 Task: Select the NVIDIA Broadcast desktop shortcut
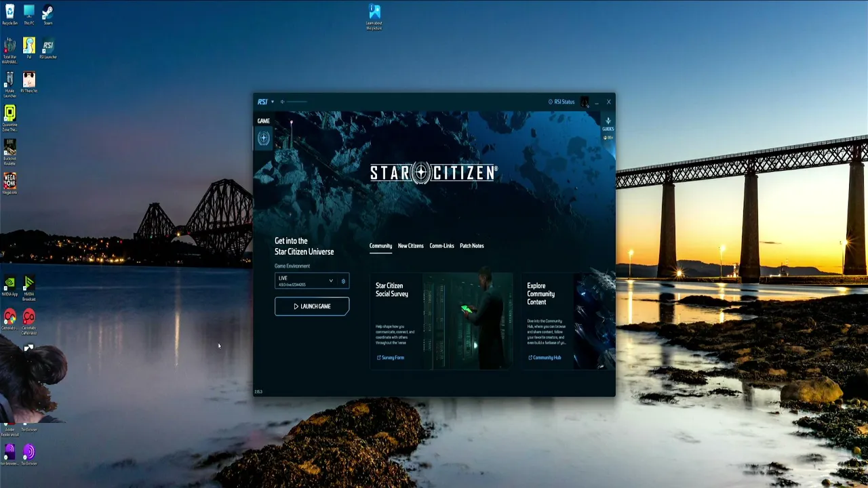29,287
